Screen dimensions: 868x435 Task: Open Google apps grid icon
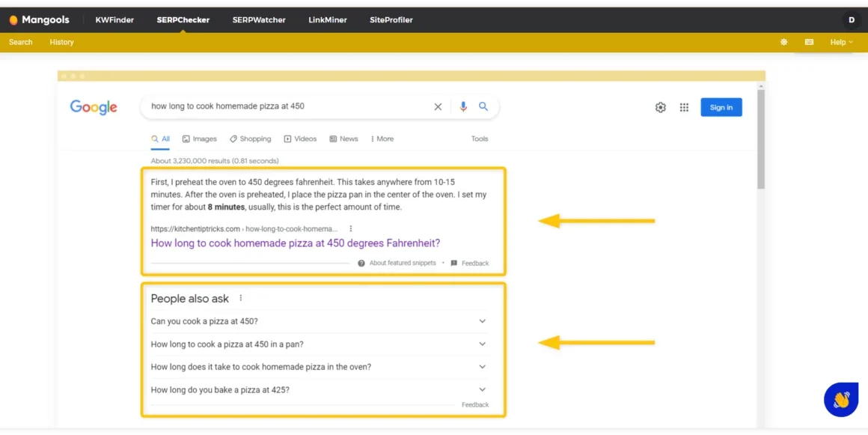coord(684,108)
